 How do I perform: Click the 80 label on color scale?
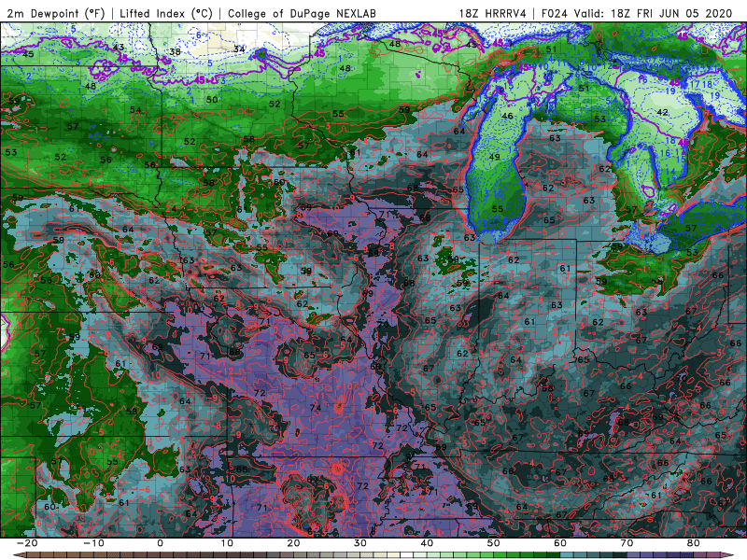[x=694, y=543]
